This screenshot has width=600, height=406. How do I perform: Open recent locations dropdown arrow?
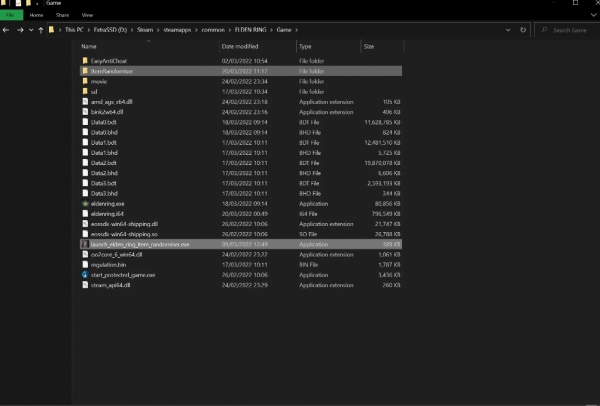click(x=31, y=30)
